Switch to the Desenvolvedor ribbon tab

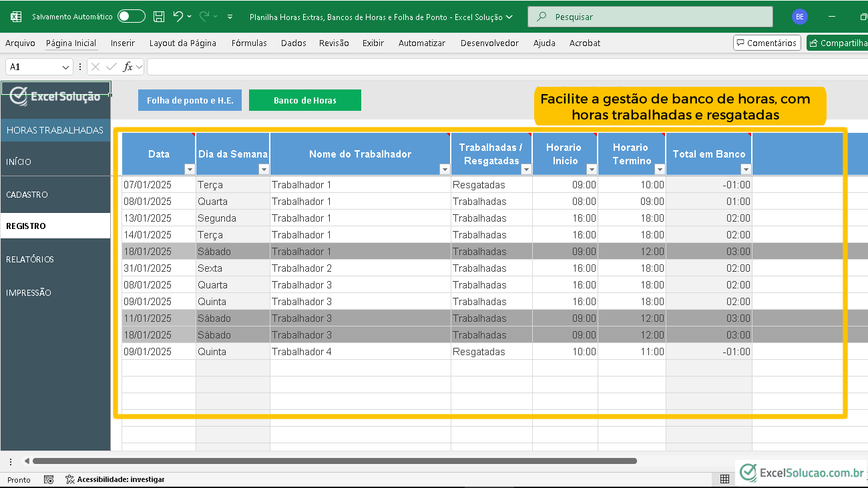pos(489,43)
